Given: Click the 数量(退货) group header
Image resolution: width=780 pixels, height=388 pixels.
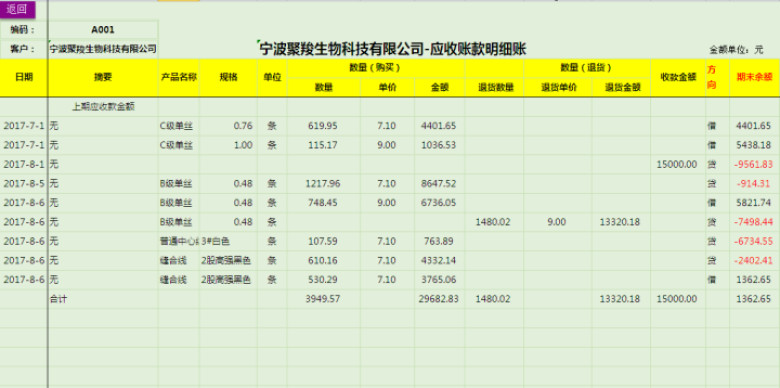Looking at the screenshot, I should 586,68.
